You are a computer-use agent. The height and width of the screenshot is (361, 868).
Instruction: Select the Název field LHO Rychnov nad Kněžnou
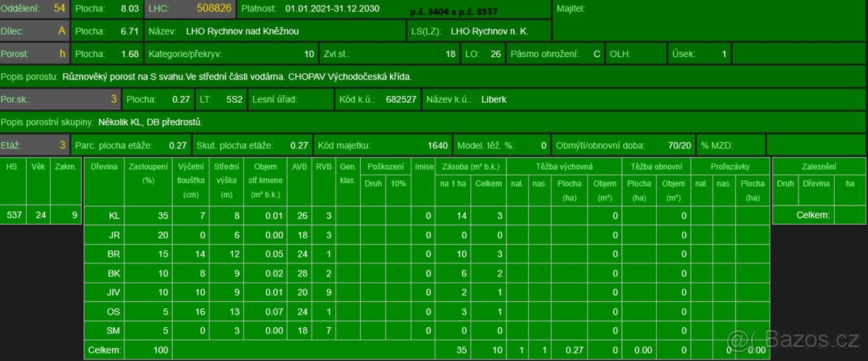[x=273, y=31]
